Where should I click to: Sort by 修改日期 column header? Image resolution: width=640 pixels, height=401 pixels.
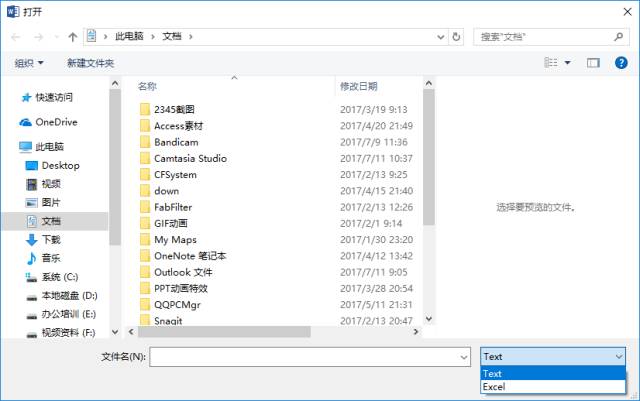tap(358, 86)
